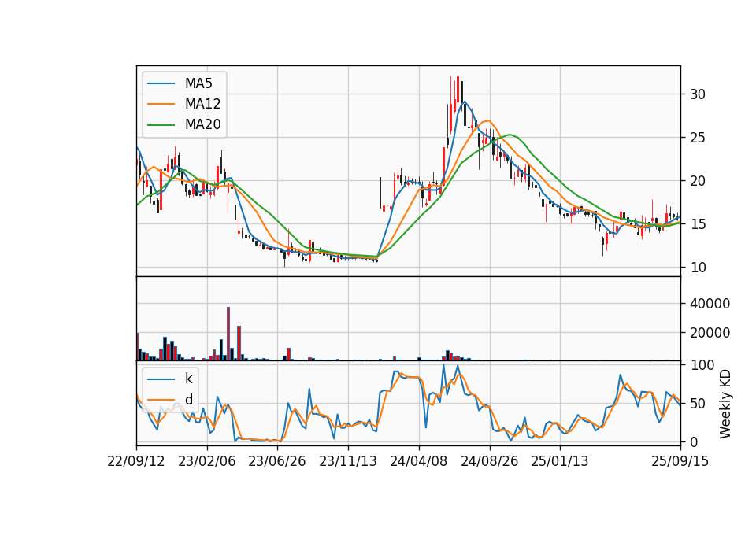Click the MA12 legend label
The image size is (756, 543).
[x=202, y=104]
